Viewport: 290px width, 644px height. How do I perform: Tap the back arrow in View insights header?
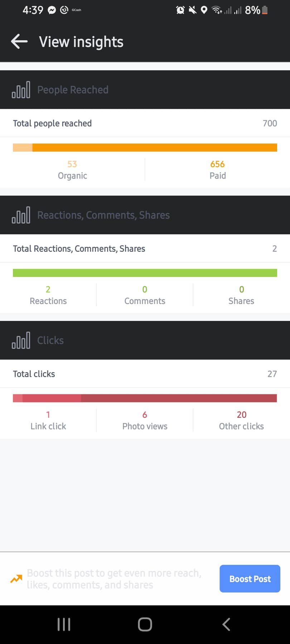click(x=19, y=42)
